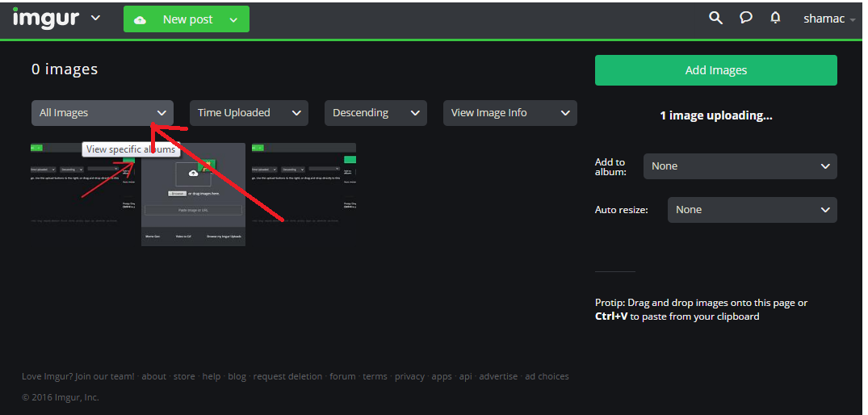Open the forum footer link
Image resolution: width=868 pixels, height=415 pixels.
pyautogui.click(x=342, y=376)
